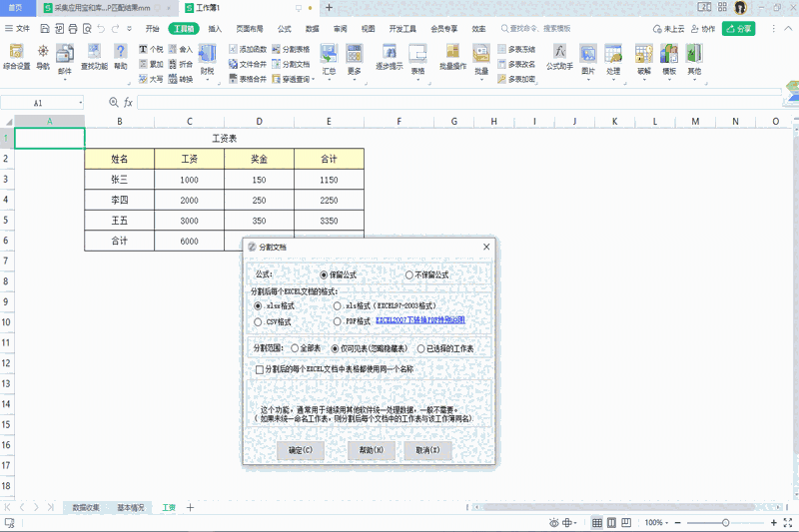Open the EXCEL2007 PDF plugin download link
This screenshot has width=799, height=532.
(x=419, y=321)
